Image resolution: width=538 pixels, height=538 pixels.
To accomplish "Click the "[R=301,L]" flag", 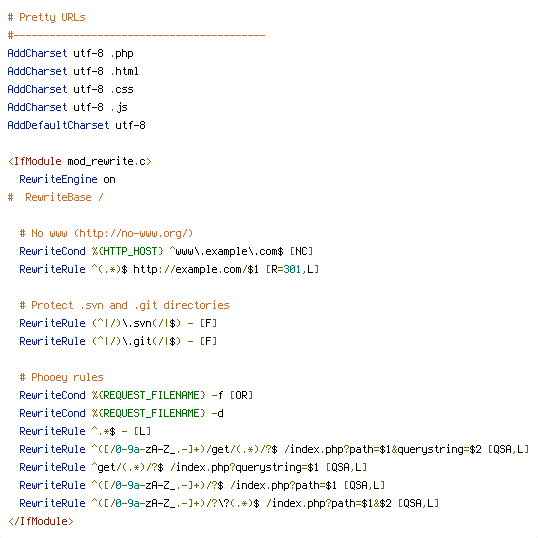I will [x=292, y=269].
